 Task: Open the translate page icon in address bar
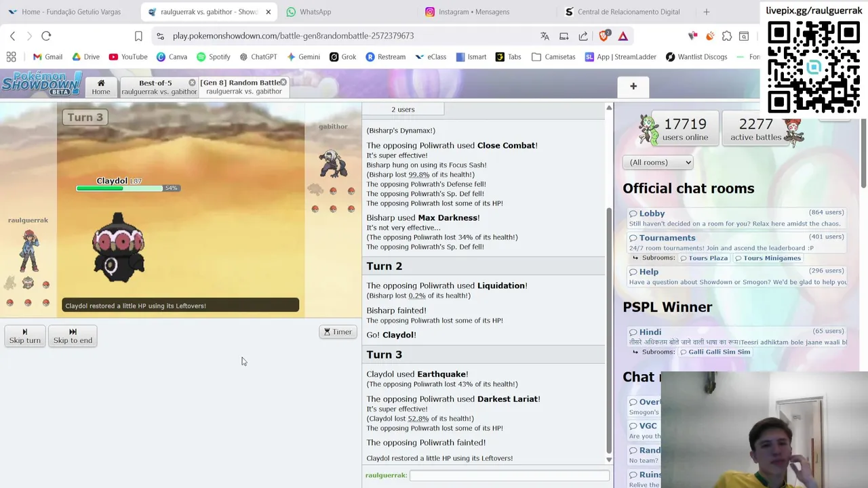pyautogui.click(x=545, y=36)
